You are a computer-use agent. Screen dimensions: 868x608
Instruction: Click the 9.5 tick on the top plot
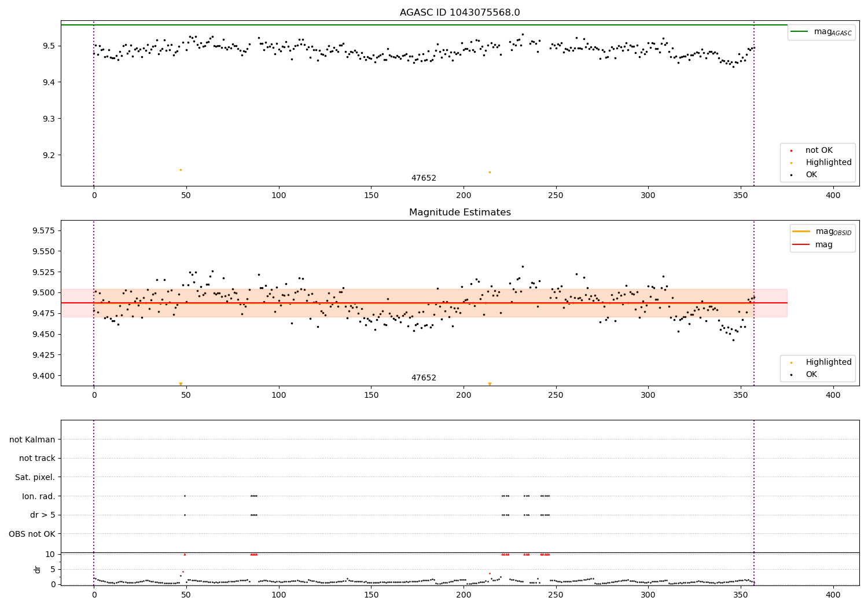click(x=49, y=46)
